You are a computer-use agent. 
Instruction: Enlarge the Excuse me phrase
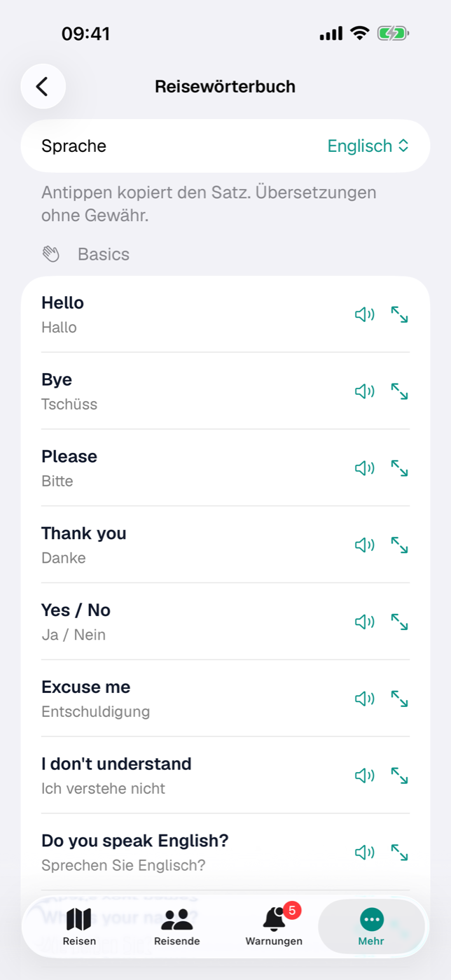tap(399, 699)
